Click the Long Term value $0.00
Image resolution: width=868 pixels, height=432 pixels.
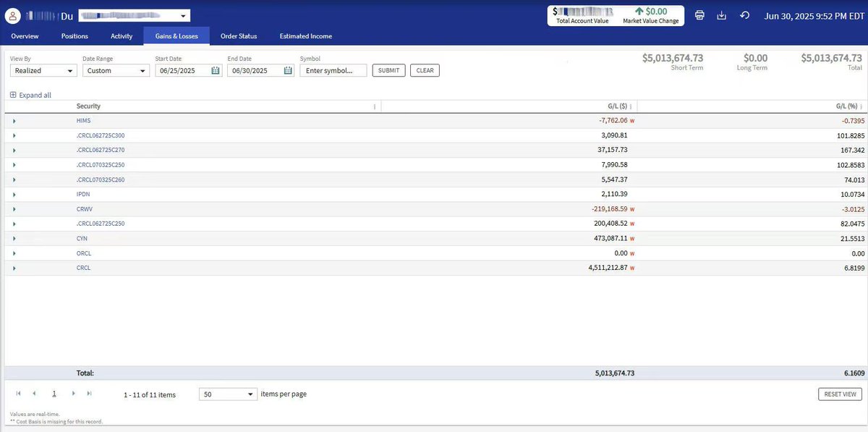click(x=756, y=58)
